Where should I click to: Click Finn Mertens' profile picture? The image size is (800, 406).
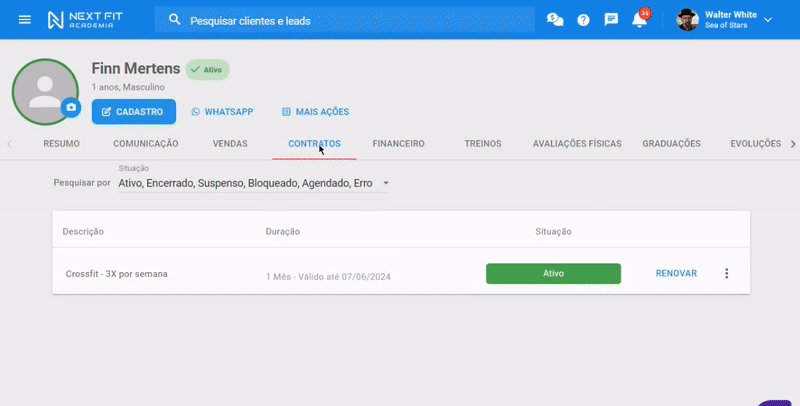pyautogui.click(x=45, y=91)
